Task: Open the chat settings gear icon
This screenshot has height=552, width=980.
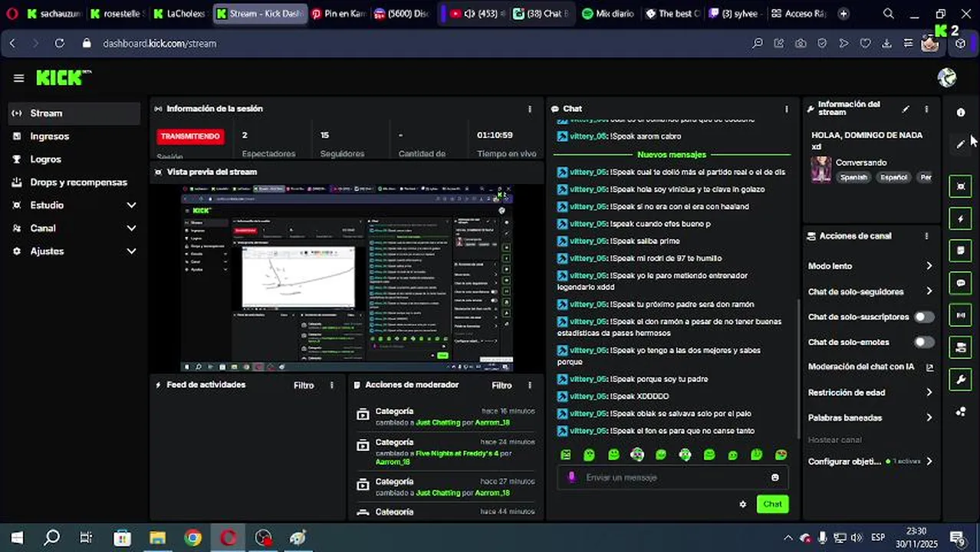Action: pyautogui.click(x=742, y=504)
